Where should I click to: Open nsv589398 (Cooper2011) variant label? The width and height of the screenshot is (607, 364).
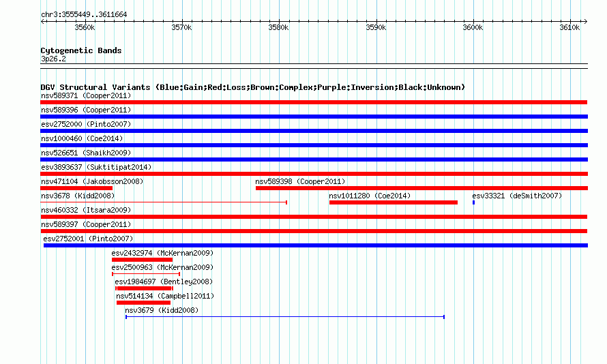click(300, 181)
